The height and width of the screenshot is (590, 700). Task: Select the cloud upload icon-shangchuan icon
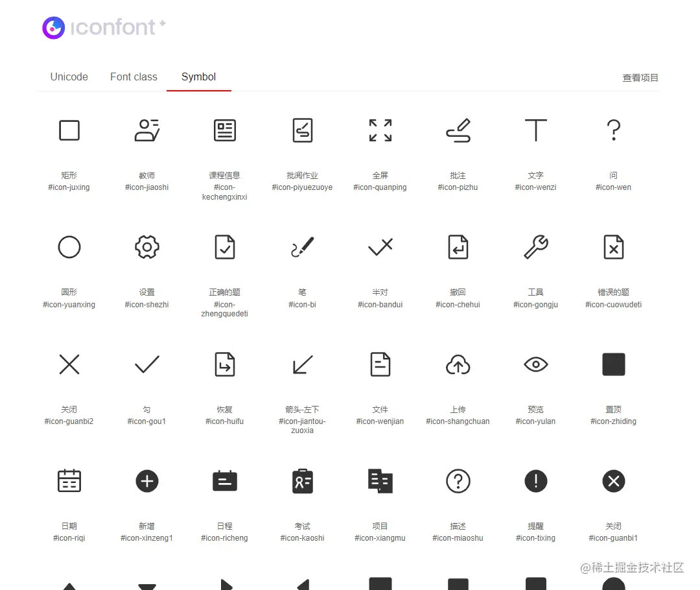coord(458,364)
